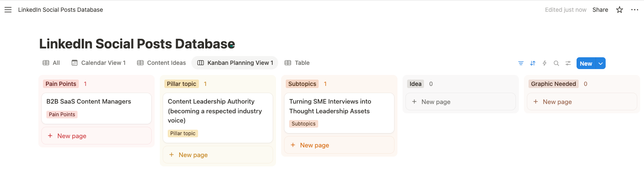
Task: Open the view settings sliders icon
Action: [568, 63]
